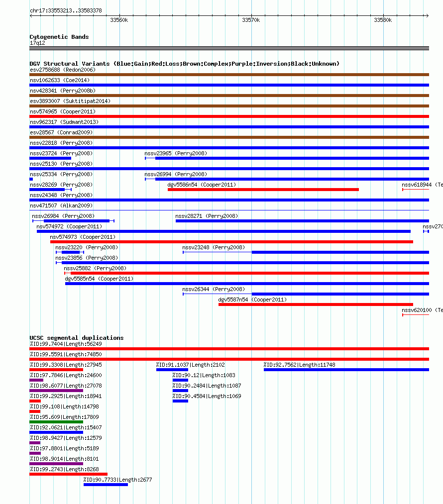Select duplication %ID:99.108|Length:14798
This screenshot has height=504, width=443.
pyautogui.click(x=35, y=411)
